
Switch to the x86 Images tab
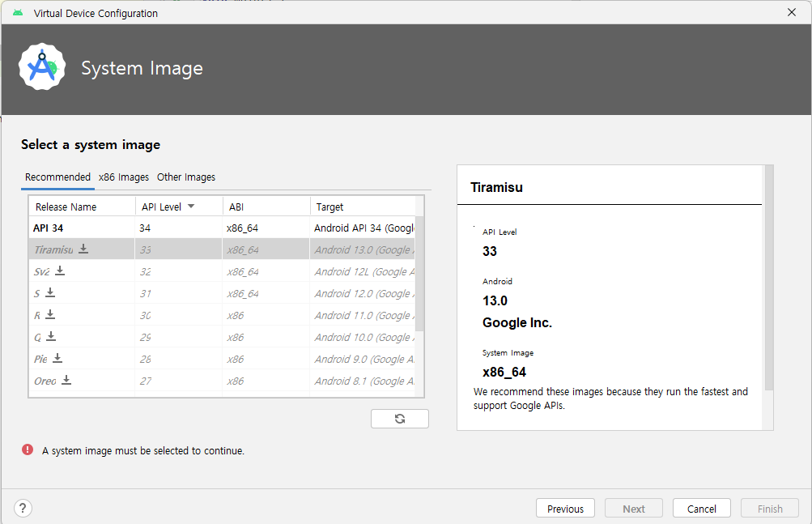(x=124, y=177)
